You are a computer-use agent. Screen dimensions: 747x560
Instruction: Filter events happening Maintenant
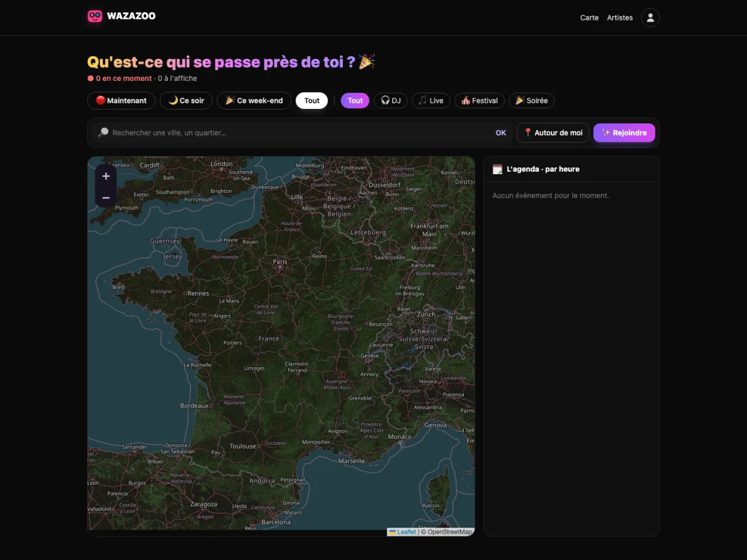(x=121, y=101)
